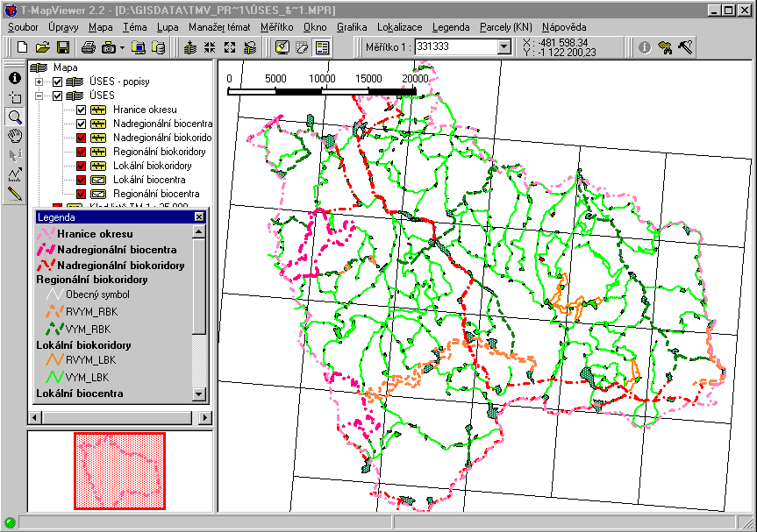Screen dimensions: 757x532
Task: Click the grey info circle in top toolbar
Action: pos(645,47)
